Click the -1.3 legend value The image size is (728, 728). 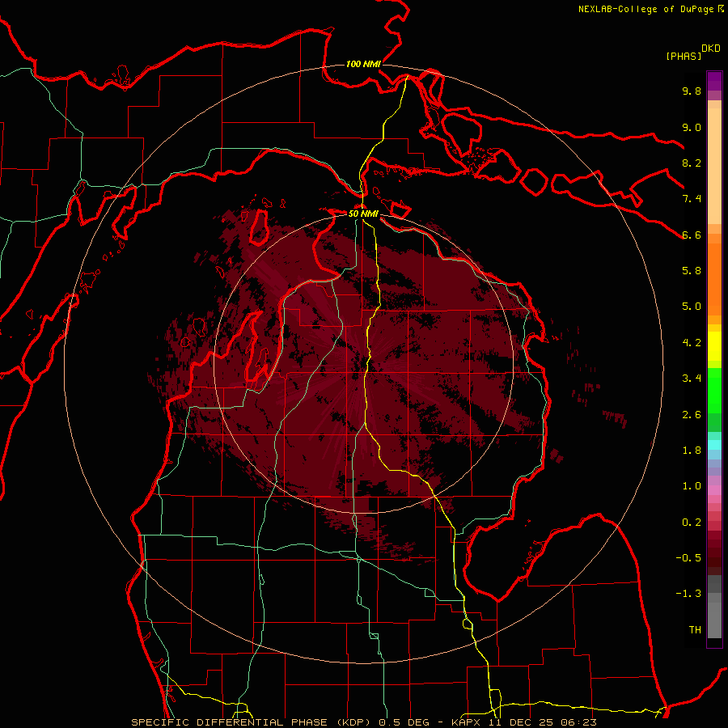tap(688, 594)
